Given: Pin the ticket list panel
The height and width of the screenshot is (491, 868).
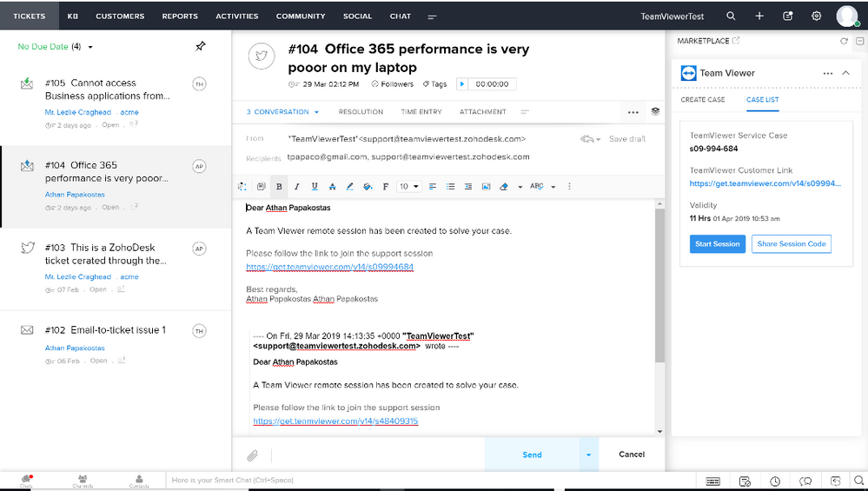Looking at the screenshot, I should click(x=201, y=47).
